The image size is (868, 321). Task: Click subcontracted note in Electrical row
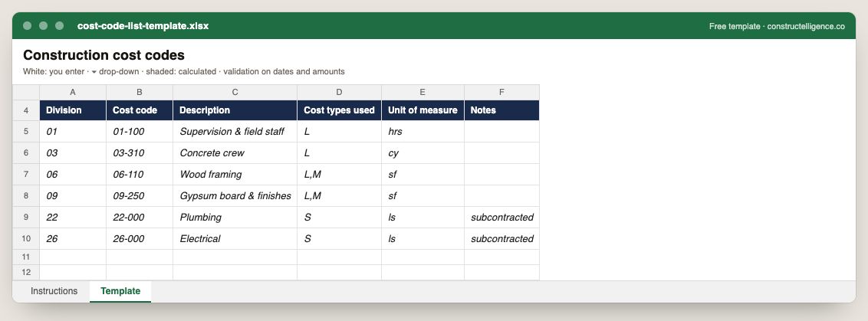tap(501, 238)
